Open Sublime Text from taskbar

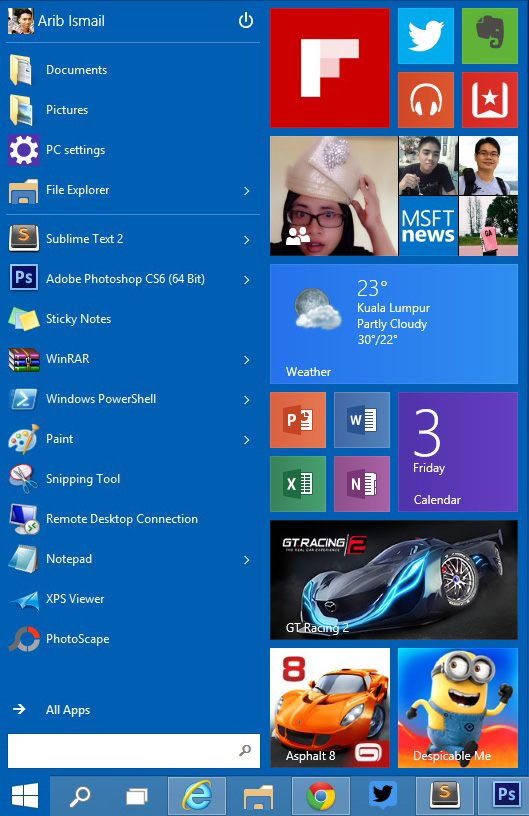click(x=444, y=796)
